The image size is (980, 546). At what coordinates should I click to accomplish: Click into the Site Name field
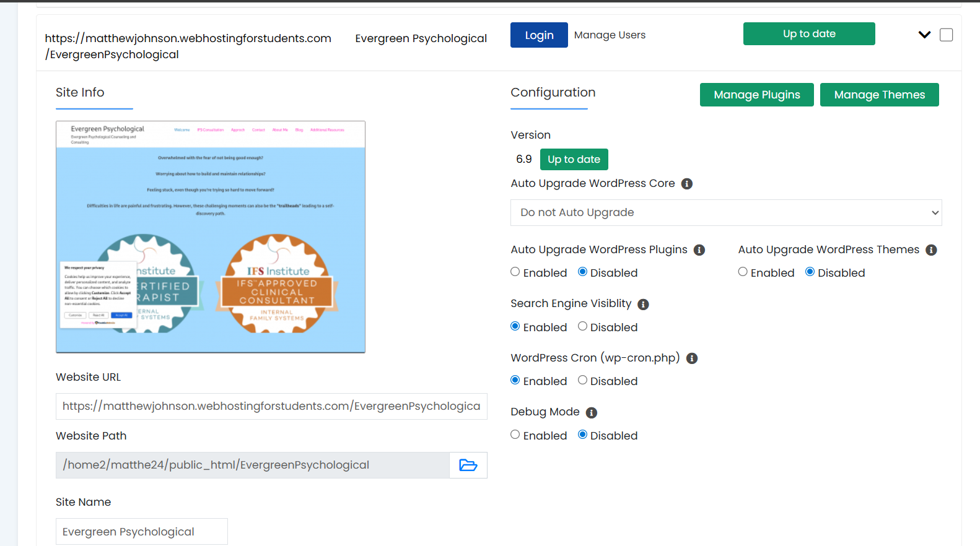click(142, 532)
